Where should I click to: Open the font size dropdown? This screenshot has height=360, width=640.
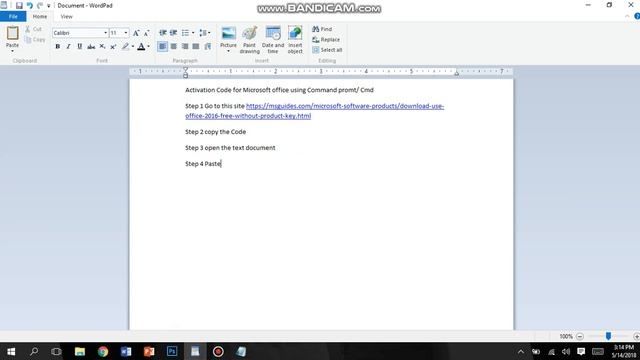coord(126,33)
